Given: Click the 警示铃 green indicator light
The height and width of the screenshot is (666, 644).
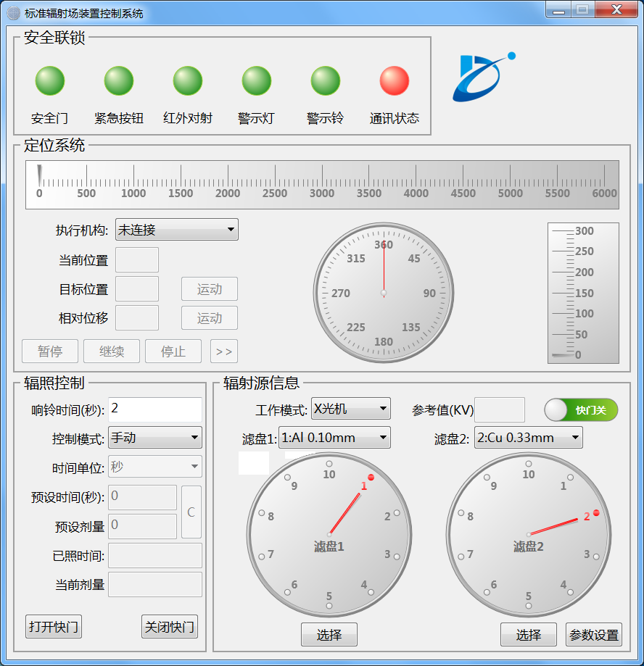Looking at the screenshot, I should tap(325, 80).
